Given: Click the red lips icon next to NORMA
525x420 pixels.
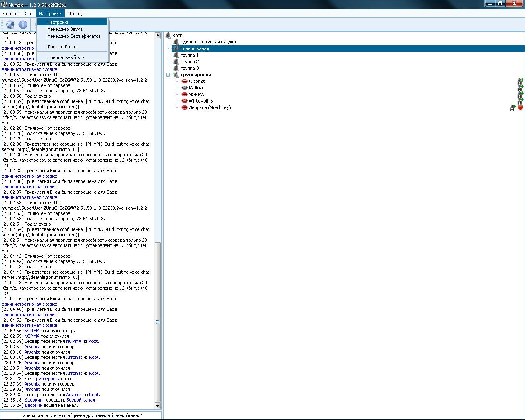Looking at the screenshot, I should 185,94.
